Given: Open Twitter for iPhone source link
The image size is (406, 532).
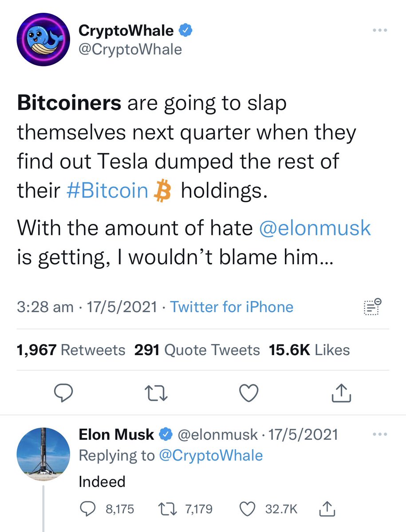Looking at the screenshot, I should [x=232, y=307].
